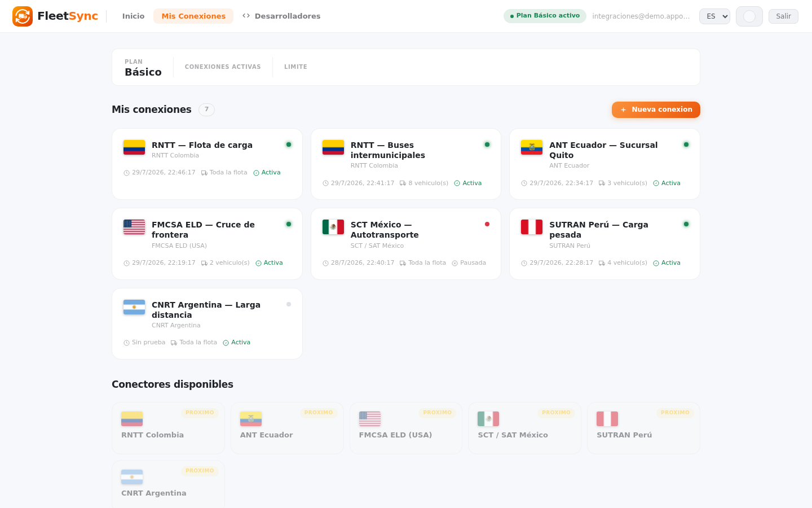Click the green status dot on RNTT Buses intermunicipales
812x508 pixels.
click(487, 144)
